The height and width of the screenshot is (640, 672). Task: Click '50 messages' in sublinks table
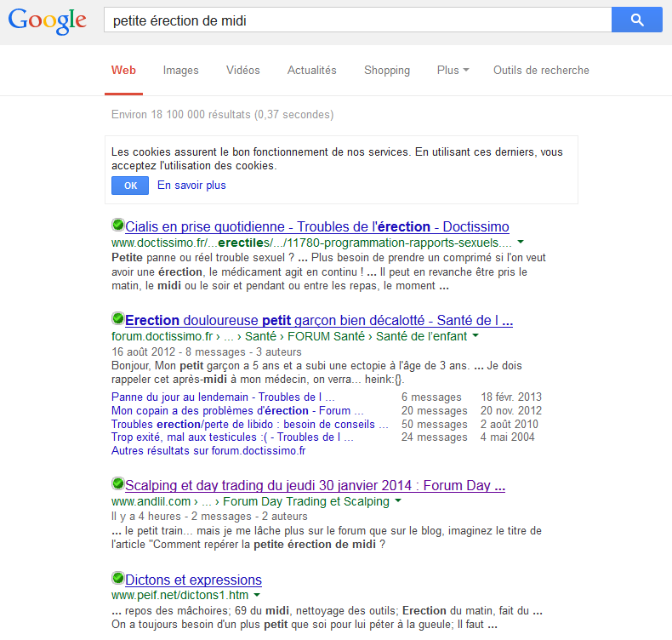434,425
